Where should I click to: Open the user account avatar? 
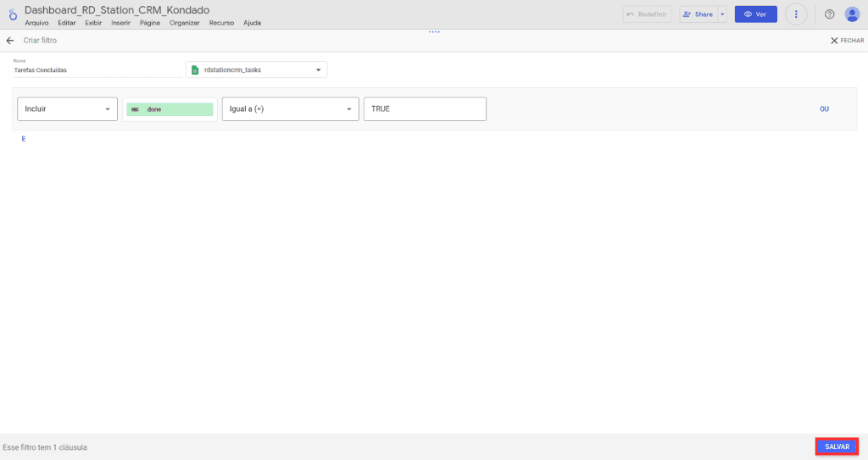click(x=852, y=14)
